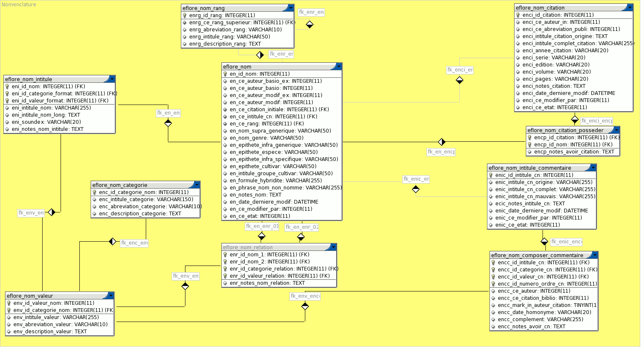Viewport: 644px width, 350px height.
Task: Click the key icon beside enci_id_citation
Action: [x=518, y=15]
